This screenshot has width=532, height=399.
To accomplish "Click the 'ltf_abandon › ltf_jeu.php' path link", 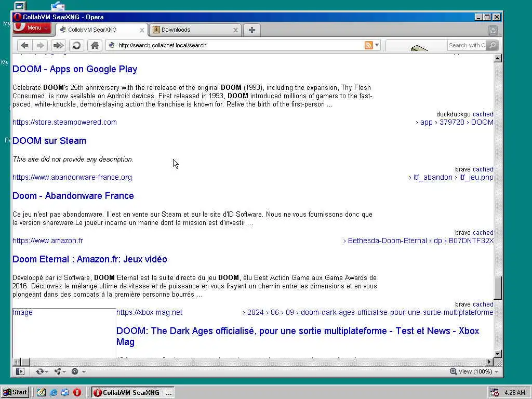I will [x=451, y=177].
